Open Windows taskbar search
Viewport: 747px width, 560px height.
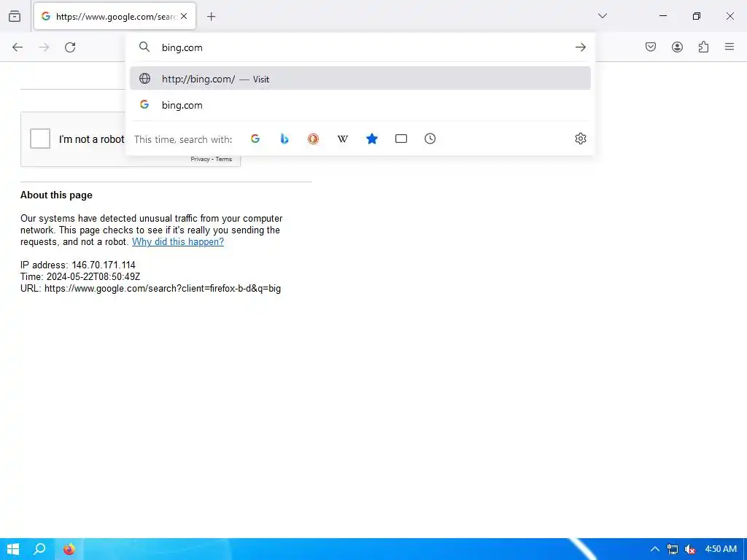pos(40,549)
